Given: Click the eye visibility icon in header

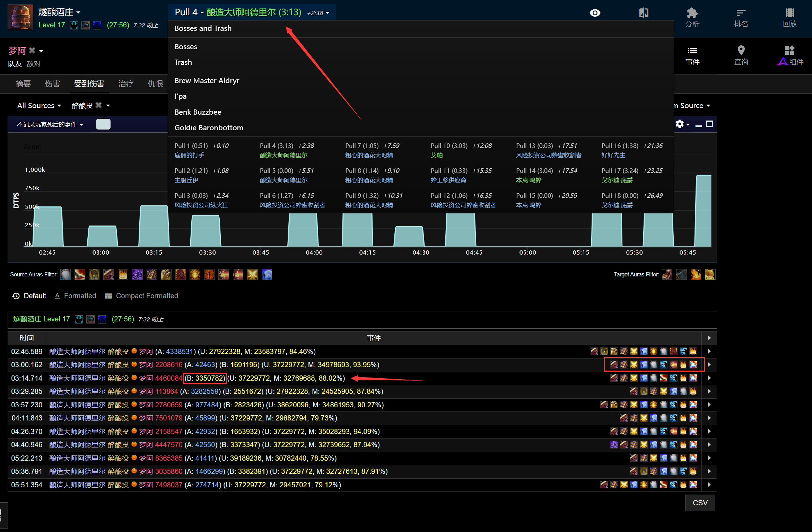Looking at the screenshot, I should pos(595,13).
